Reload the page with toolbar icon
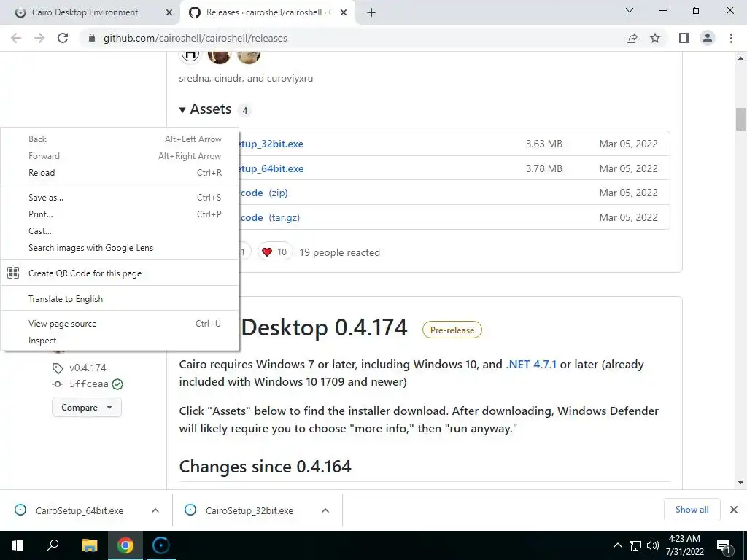The height and width of the screenshot is (560, 747). click(x=63, y=38)
